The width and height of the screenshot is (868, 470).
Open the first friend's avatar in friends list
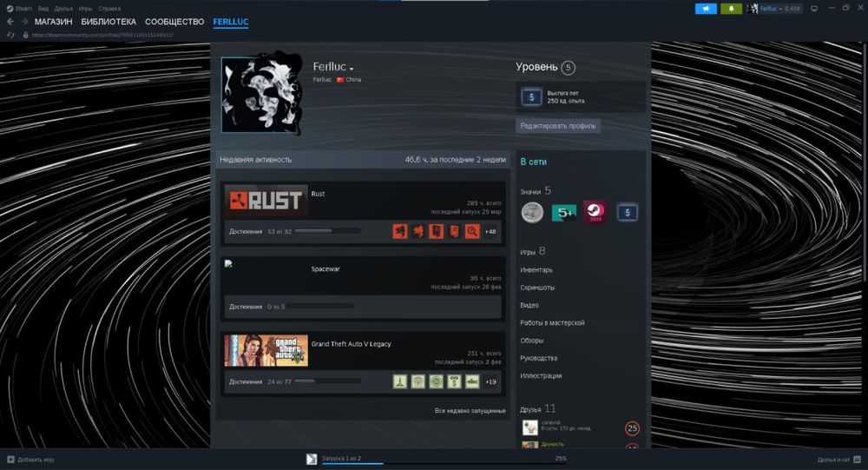point(529,428)
